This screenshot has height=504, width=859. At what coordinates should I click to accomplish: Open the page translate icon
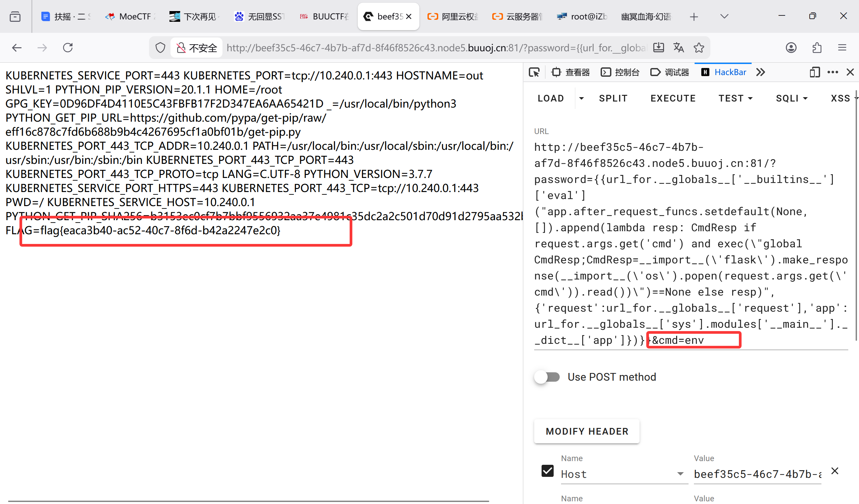click(678, 48)
